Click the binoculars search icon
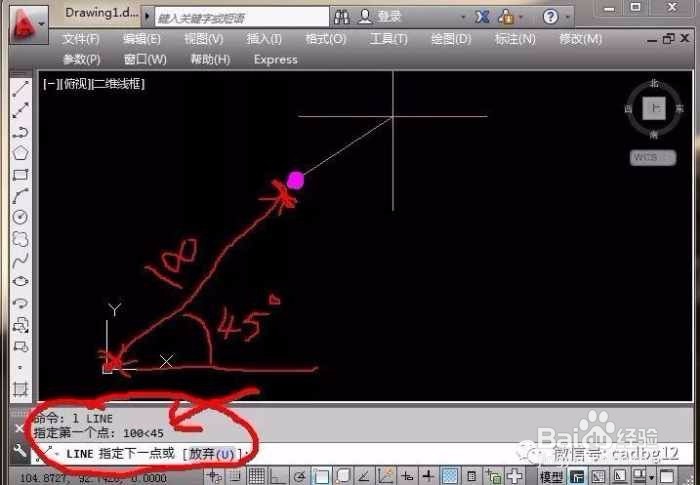Image resolution: width=700 pixels, height=485 pixels. pyautogui.click(x=342, y=17)
